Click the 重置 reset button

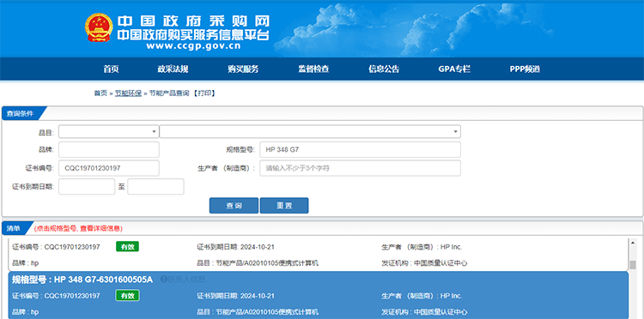pyautogui.click(x=284, y=206)
